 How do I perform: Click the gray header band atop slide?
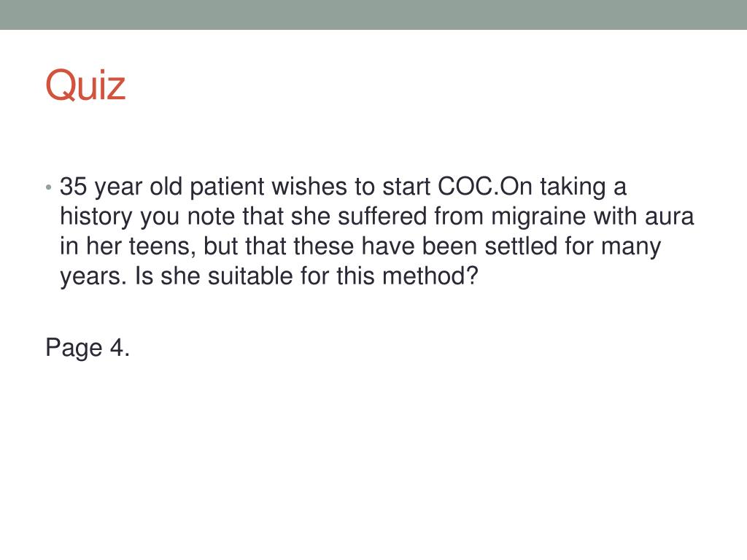pos(373,15)
